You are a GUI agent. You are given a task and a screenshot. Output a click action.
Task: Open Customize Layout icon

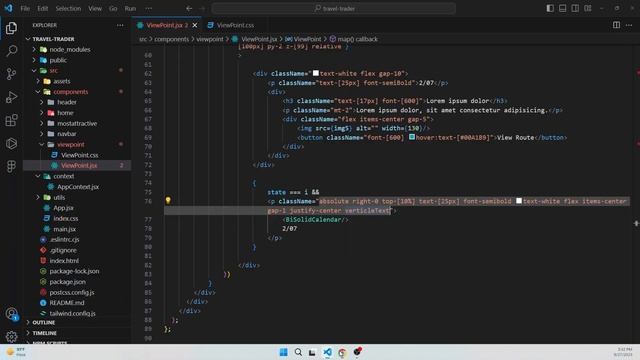588,8
